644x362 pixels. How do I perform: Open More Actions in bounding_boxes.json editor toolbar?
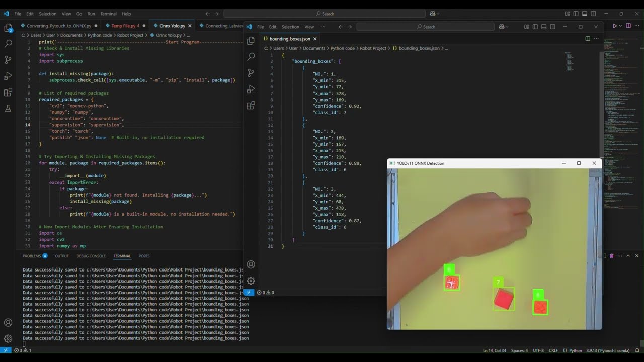pyautogui.click(x=596, y=38)
